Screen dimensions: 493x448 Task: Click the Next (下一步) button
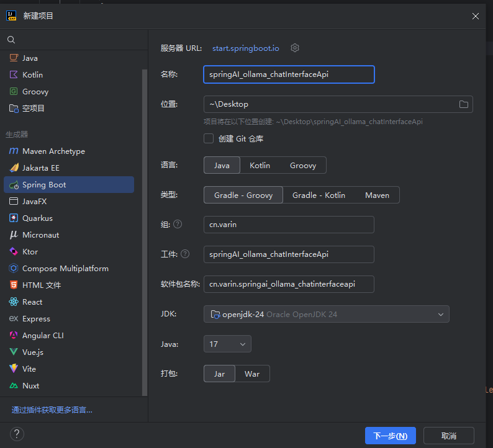pyautogui.click(x=390, y=436)
